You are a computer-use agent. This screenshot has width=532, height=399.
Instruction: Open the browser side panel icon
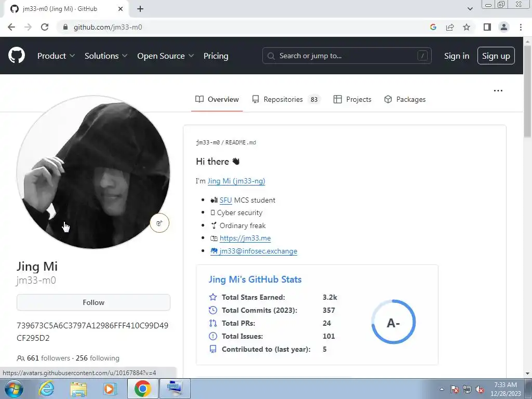487,27
